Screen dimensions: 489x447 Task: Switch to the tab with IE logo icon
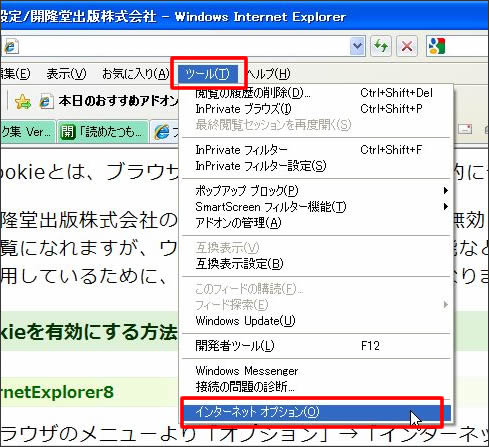click(165, 132)
